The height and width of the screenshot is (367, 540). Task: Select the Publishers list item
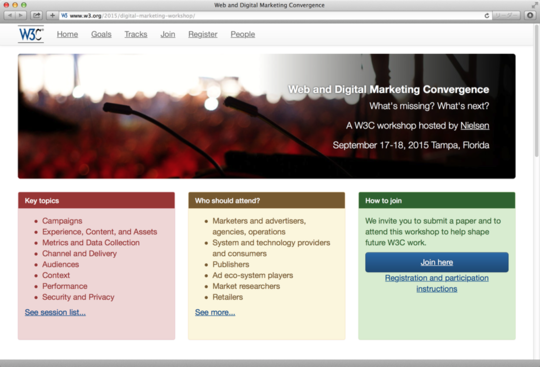(x=231, y=264)
